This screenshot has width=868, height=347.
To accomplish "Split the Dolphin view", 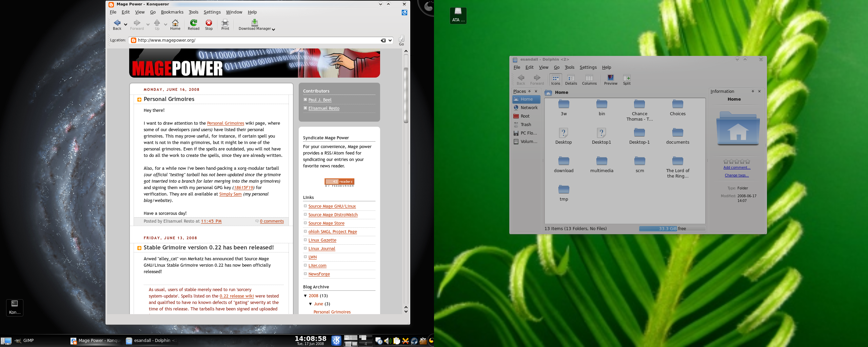I will point(627,80).
